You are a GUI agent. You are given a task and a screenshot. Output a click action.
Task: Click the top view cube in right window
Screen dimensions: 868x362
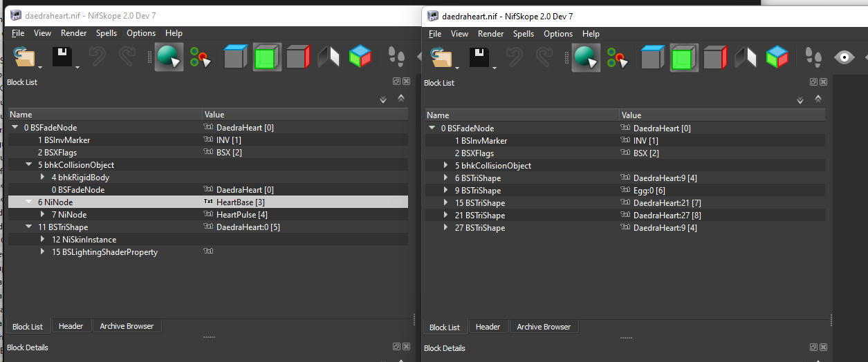tap(653, 57)
